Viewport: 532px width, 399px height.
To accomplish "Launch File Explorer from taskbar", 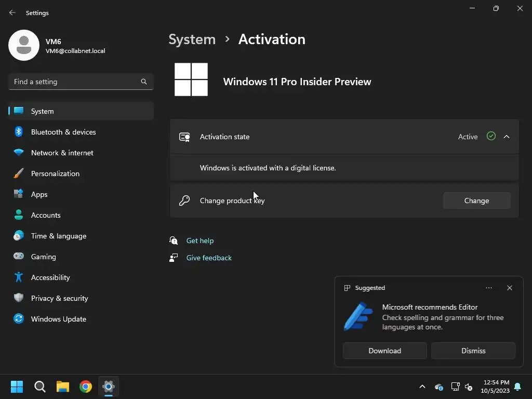I will pos(63,387).
